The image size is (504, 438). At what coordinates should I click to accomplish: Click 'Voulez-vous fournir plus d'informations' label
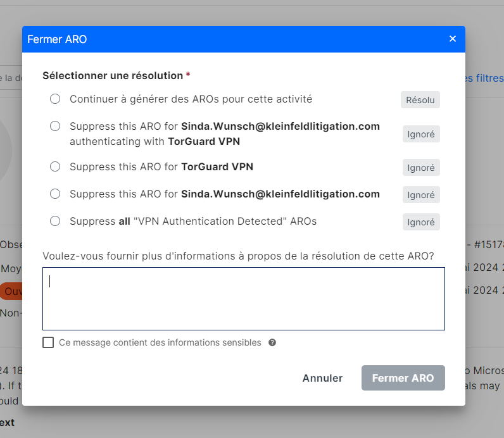238,256
